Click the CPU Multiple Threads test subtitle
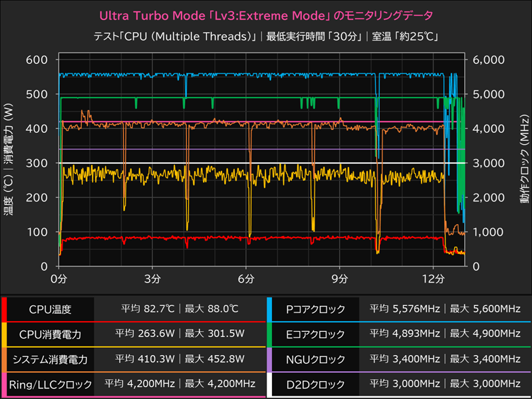The height and width of the screenshot is (399, 532). point(266,35)
